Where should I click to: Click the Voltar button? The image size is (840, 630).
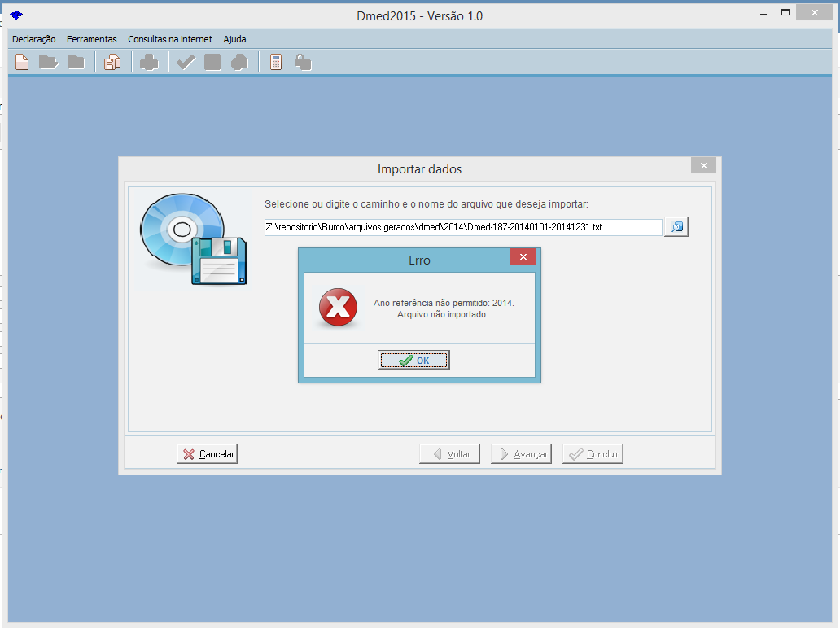pyautogui.click(x=449, y=454)
